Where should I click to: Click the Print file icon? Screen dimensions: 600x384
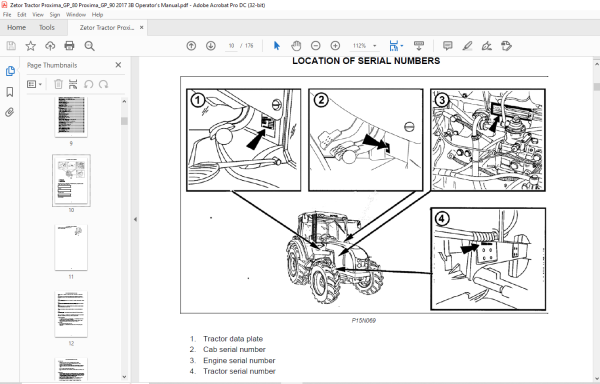pos(69,46)
